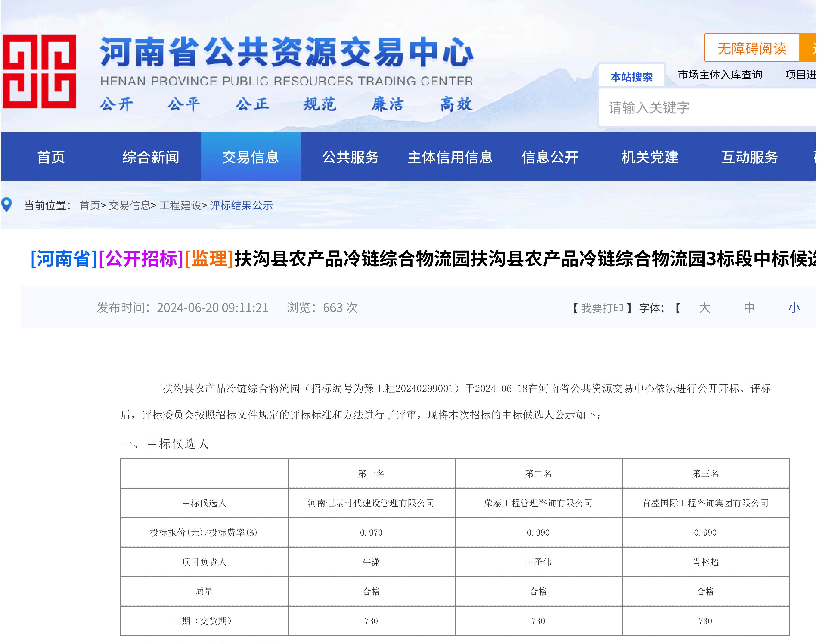This screenshot has height=644, width=818.
Task: Click row label 中标候选人 in table
Action: tap(204, 503)
